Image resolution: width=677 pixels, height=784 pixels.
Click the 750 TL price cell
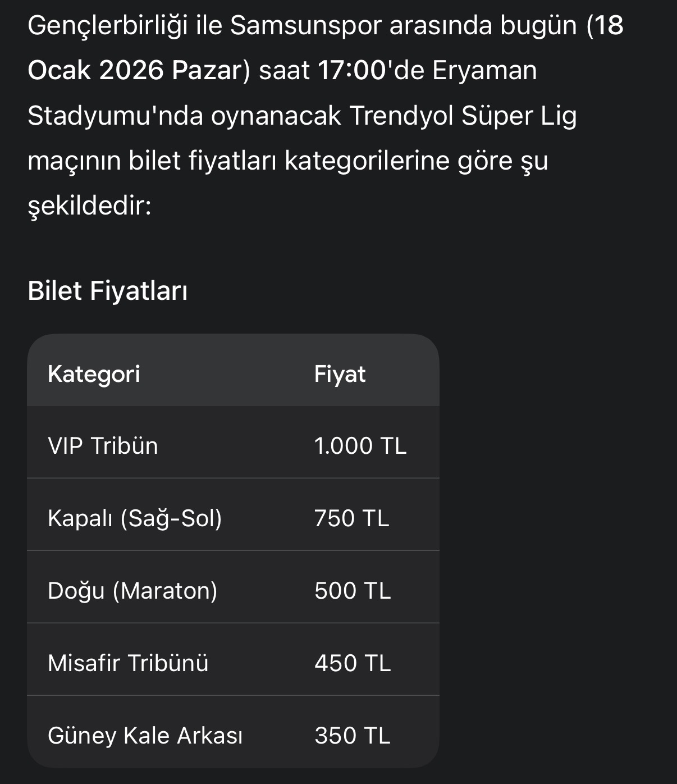tap(351, 518)
